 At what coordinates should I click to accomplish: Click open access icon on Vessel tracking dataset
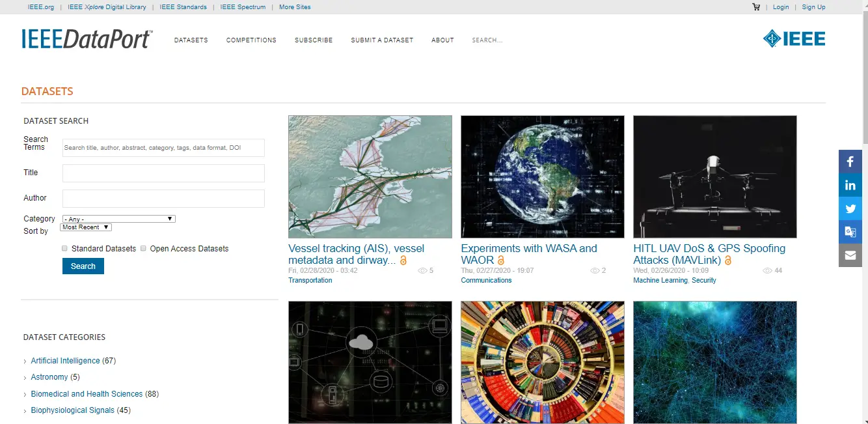click(x=403, y=261)
